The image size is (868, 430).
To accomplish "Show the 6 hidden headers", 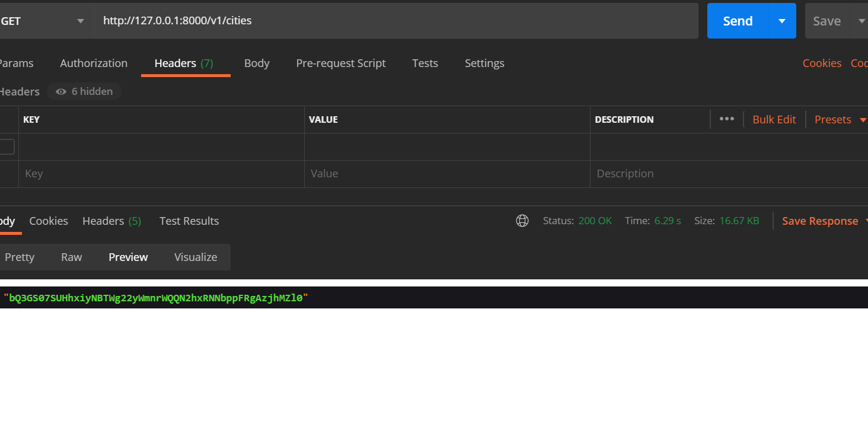I will click(84, 91).
